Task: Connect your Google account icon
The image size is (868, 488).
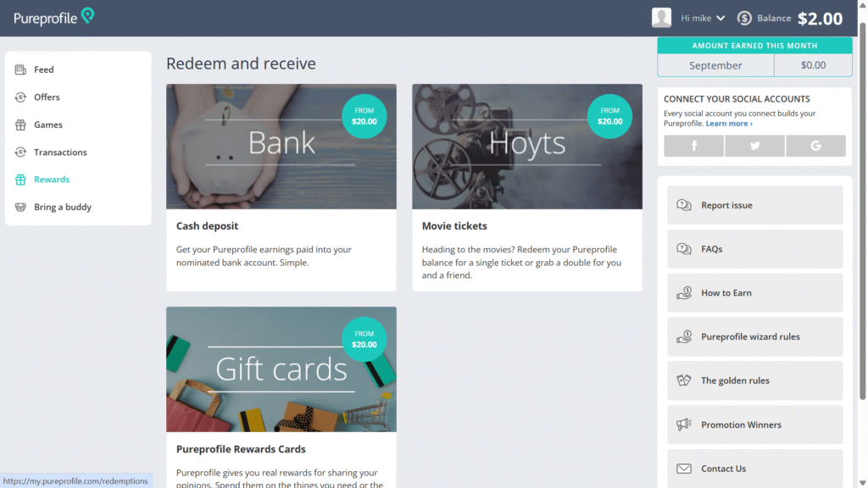Action: click(x=815, y=146)
